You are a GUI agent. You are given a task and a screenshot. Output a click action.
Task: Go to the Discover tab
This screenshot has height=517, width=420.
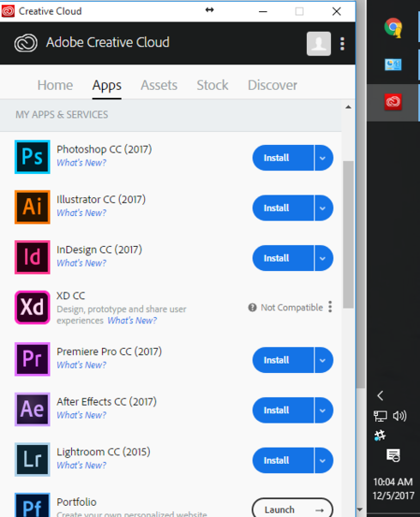coord(273,85)
